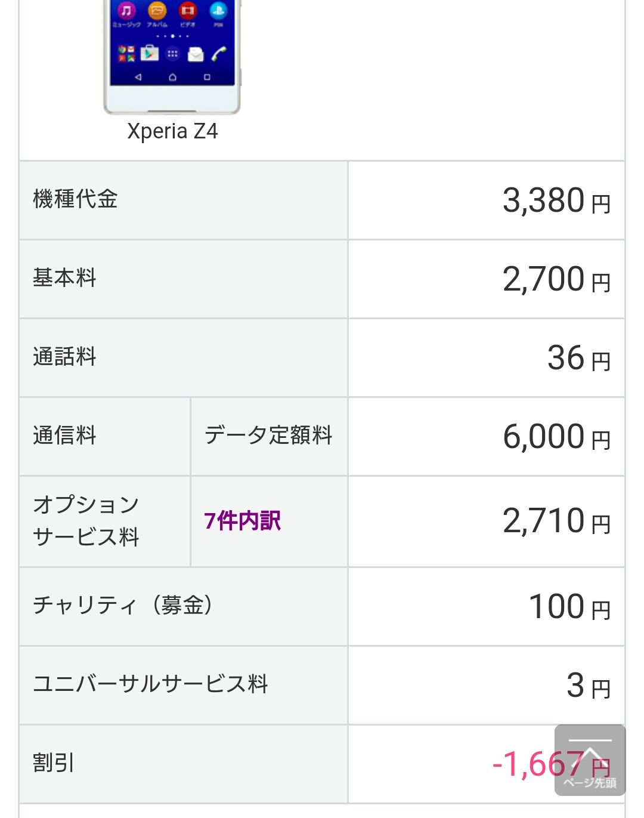Click the ユニバーサルサービス料 row label
Screen dimensions: 644x818
[x=150, y=684]
